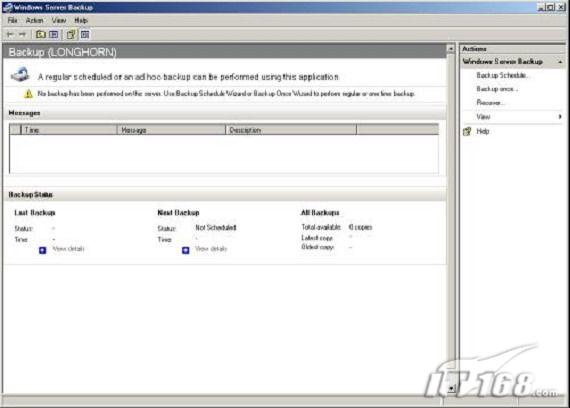Click the Back arrow toolbar icon
The height and width of the screenshot is (408, 570).
click(10, 35)
